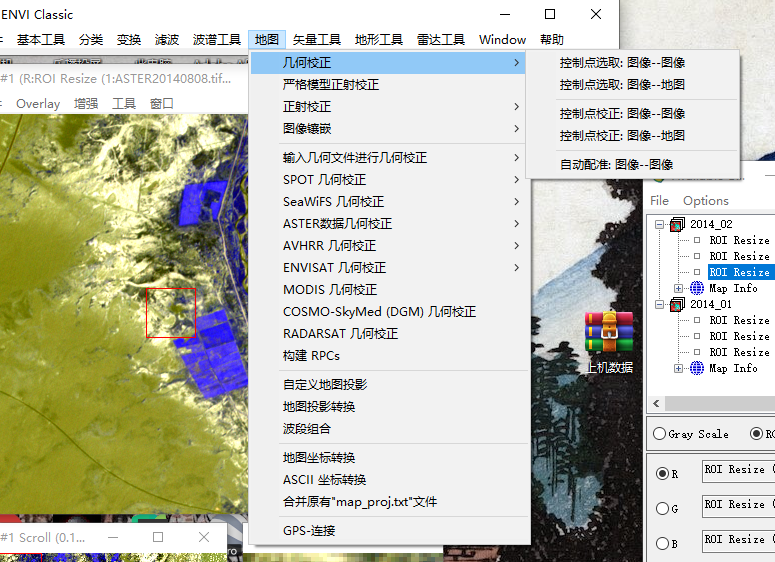The height and width of the screenshot is (562, 775).
Task: Open the 滤波 menu
Action: [x=167, y=40]
